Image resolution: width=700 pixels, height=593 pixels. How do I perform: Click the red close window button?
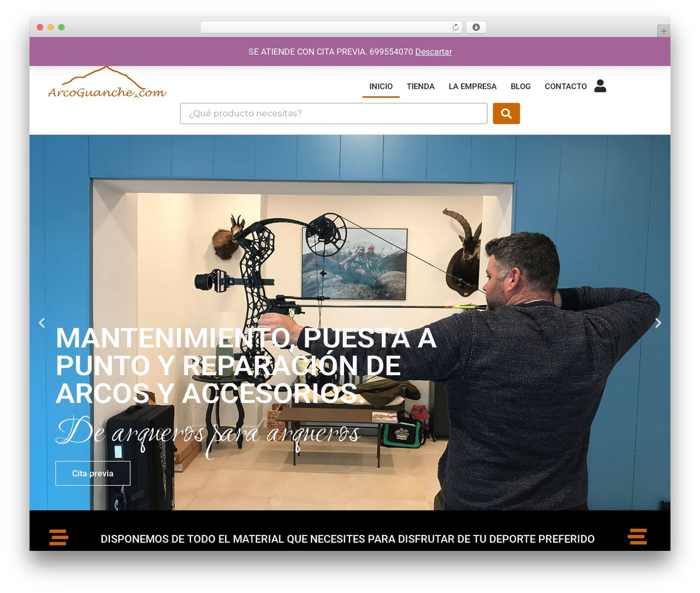(40, 27)
